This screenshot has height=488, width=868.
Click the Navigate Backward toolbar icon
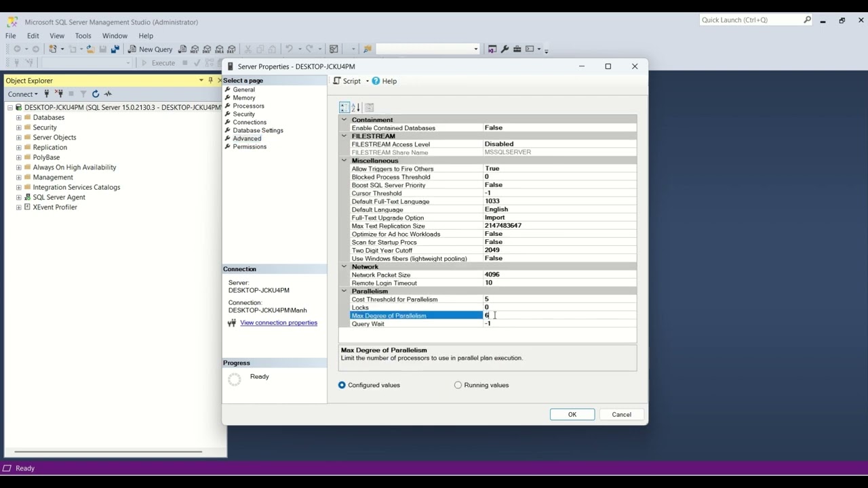18,49
